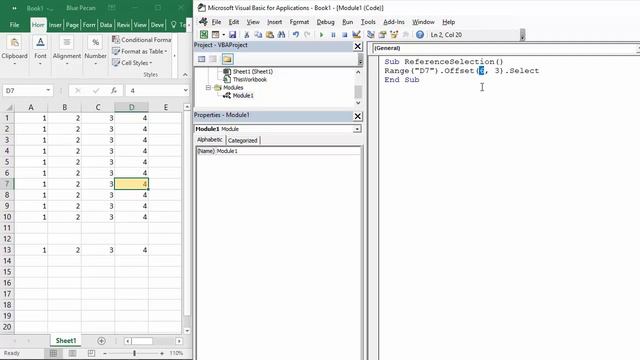
Task: Switch to the Alphabetic properties tab
Action: [x=210, y=140]
